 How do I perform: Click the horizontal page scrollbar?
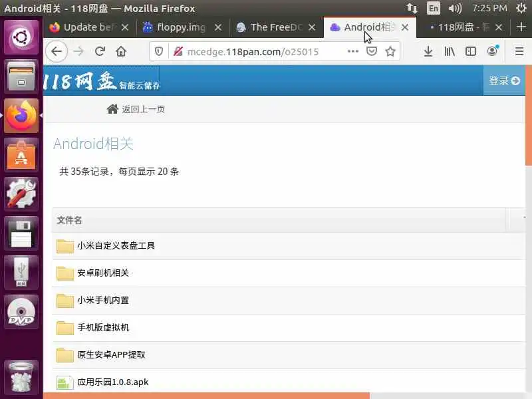point(206,396)
